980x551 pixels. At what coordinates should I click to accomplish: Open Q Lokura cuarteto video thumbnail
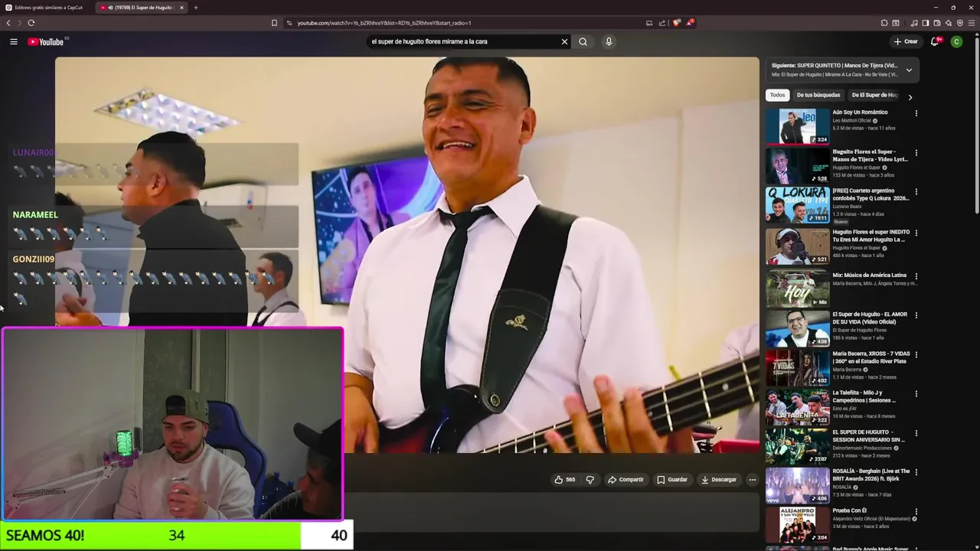pos(797,204)
